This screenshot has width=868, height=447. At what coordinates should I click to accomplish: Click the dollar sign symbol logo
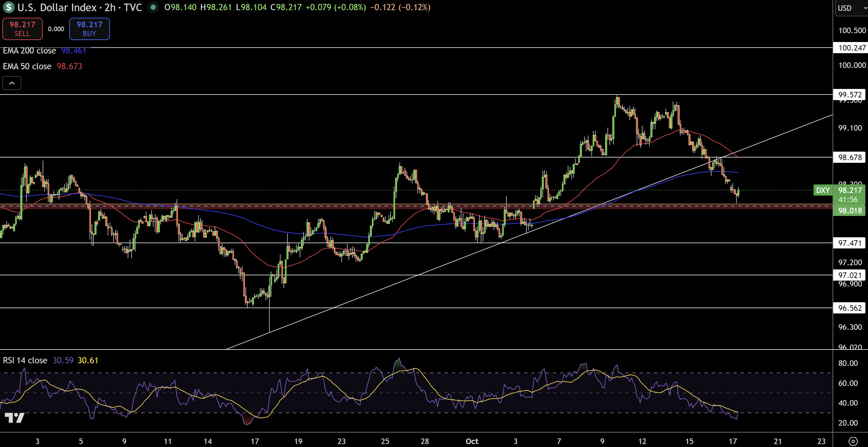point(9,7)
